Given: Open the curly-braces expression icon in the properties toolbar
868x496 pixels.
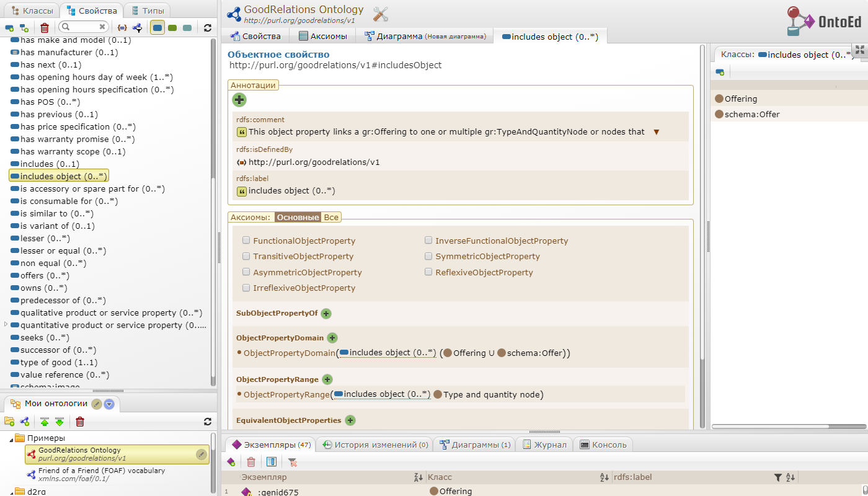Looking at the screenshot, I should [x=122, y=28].
